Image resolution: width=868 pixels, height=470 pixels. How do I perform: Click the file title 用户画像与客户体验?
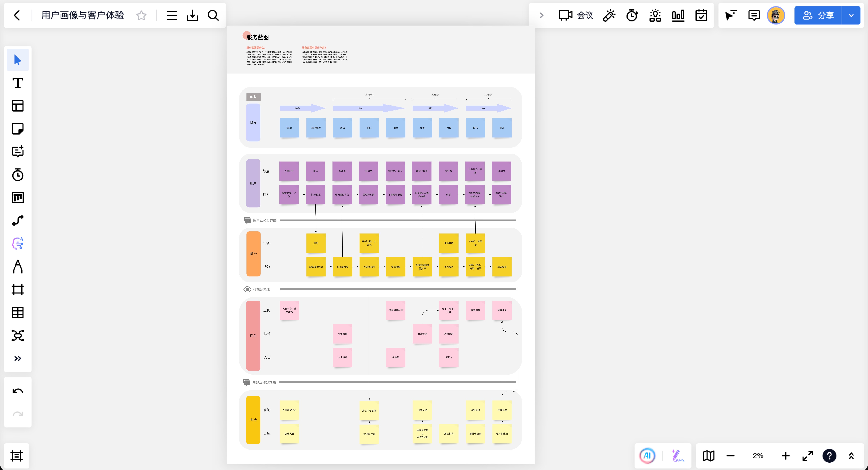coord(83,15)
